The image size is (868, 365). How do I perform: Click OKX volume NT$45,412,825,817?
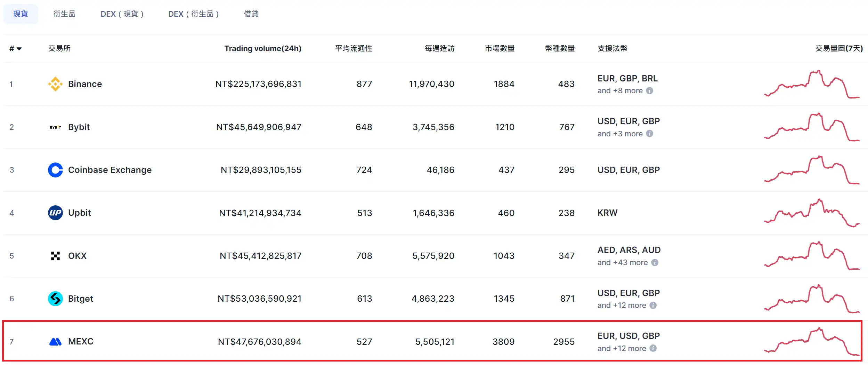click(x=260, y=256)
